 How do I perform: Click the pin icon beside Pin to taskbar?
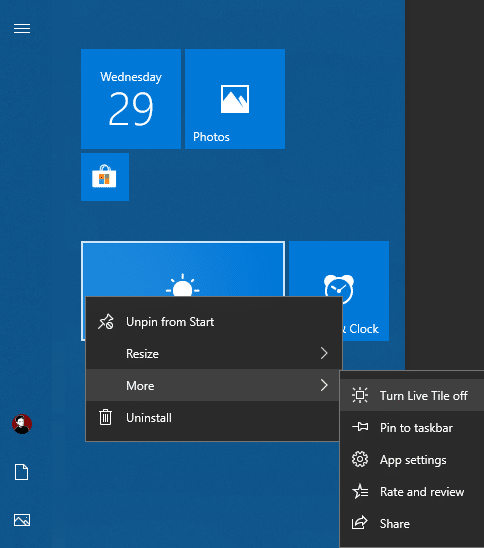(x=360, y=427)
